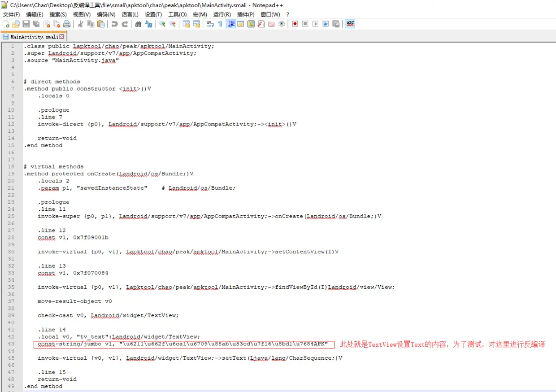Undo the last edit via toolbar arrow
Viewport: 556px width, 392px height.
(x=115, y=24)
